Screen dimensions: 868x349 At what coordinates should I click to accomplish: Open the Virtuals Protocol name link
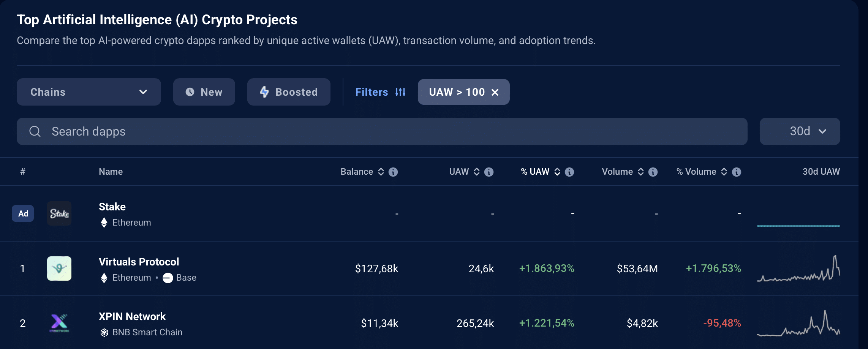(139, 262)
